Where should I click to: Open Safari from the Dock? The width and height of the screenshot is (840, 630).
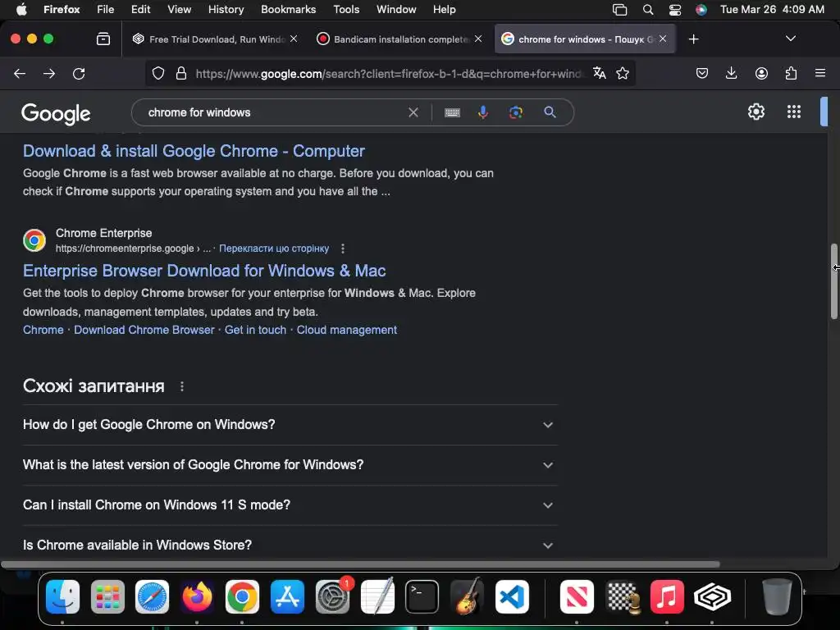pyautogui.click(x=152, y=597)
